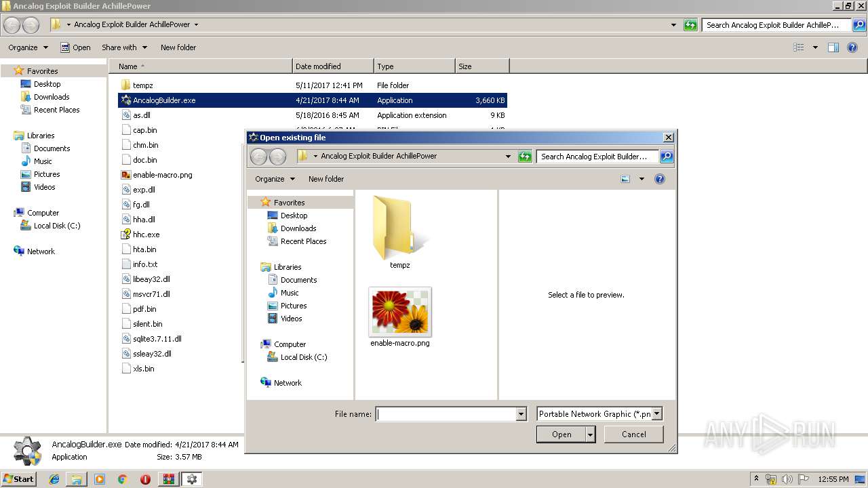The width and height of the screenshot is (868, 488).
Task: Open Organize menu in dialog
Action: tap(275, 179)
